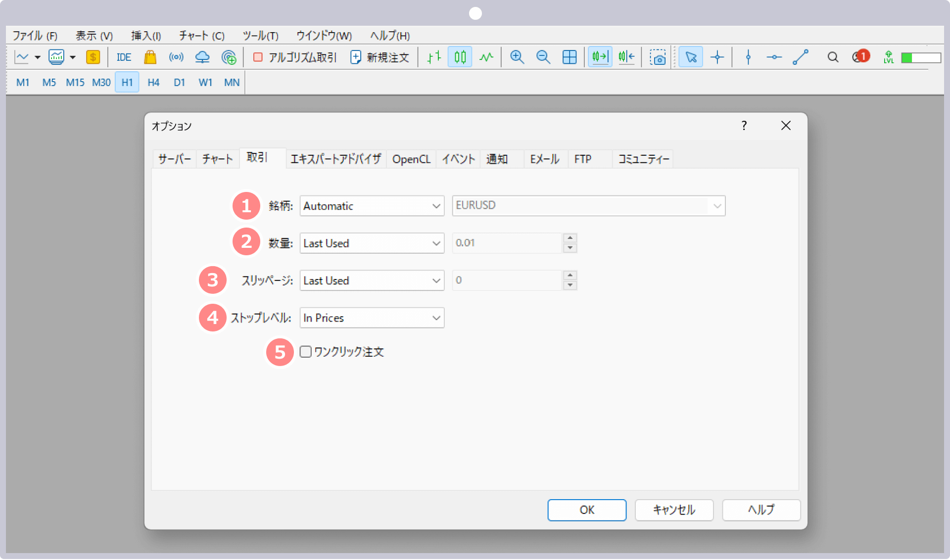The height and width of the screenshot is (560, 950).
Task: Open notifications icon with red badge
Action: pyautogui.click(x=861, y=56)
